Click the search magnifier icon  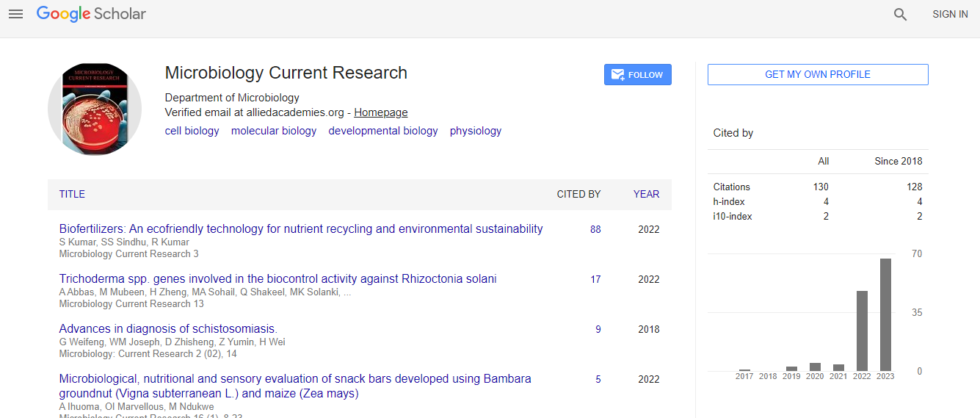coord(900,14)
